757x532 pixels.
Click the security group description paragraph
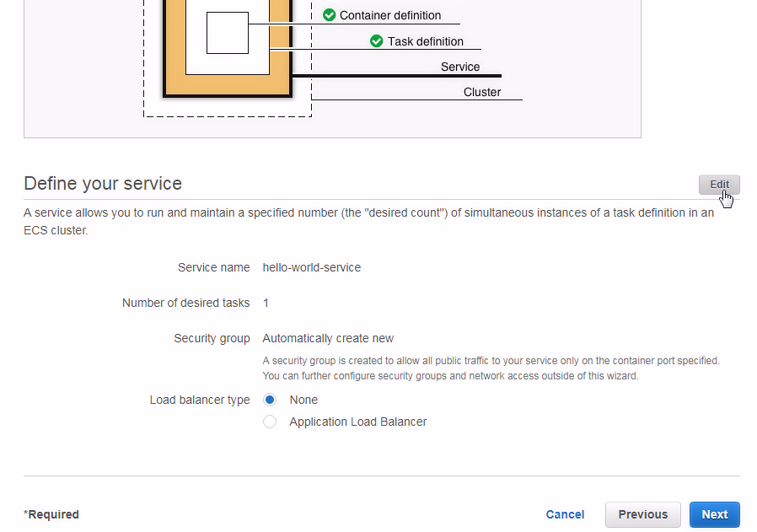point(491,368)
